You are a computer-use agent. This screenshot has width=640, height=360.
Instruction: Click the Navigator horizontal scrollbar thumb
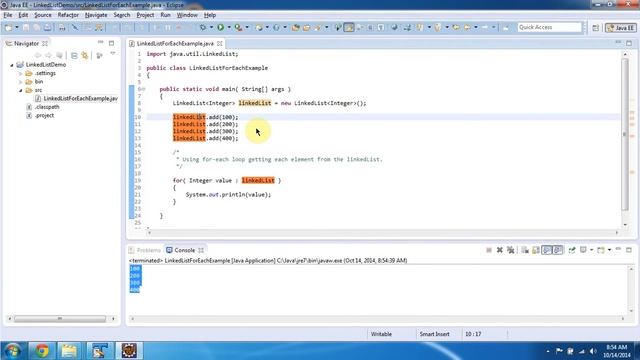pyautogui.click(x=60, y=318)
